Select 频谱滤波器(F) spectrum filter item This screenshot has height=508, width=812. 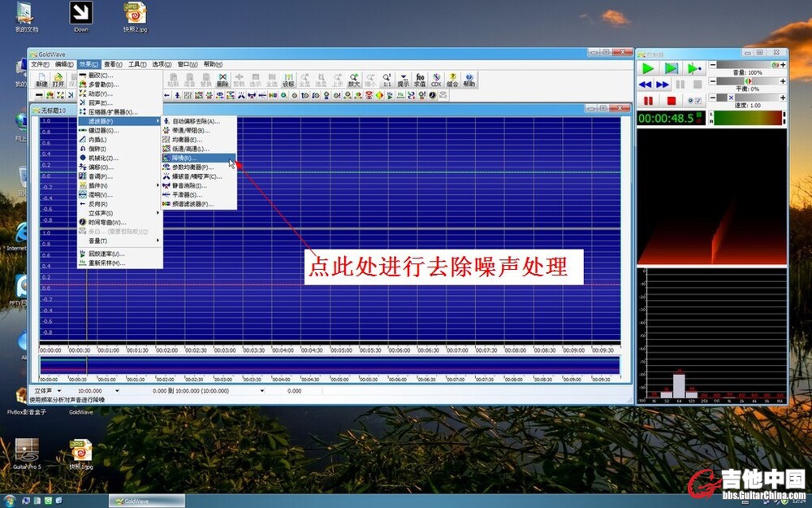click(199, 204)
